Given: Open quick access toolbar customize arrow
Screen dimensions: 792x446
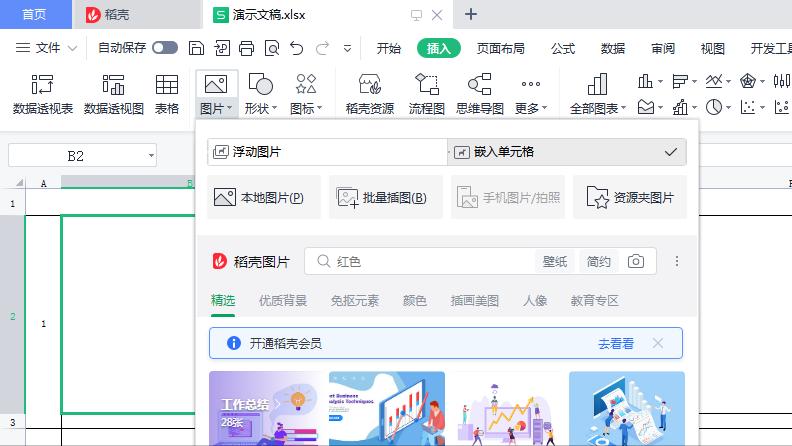Looking at the screenshot, I should tap(348, 48).
